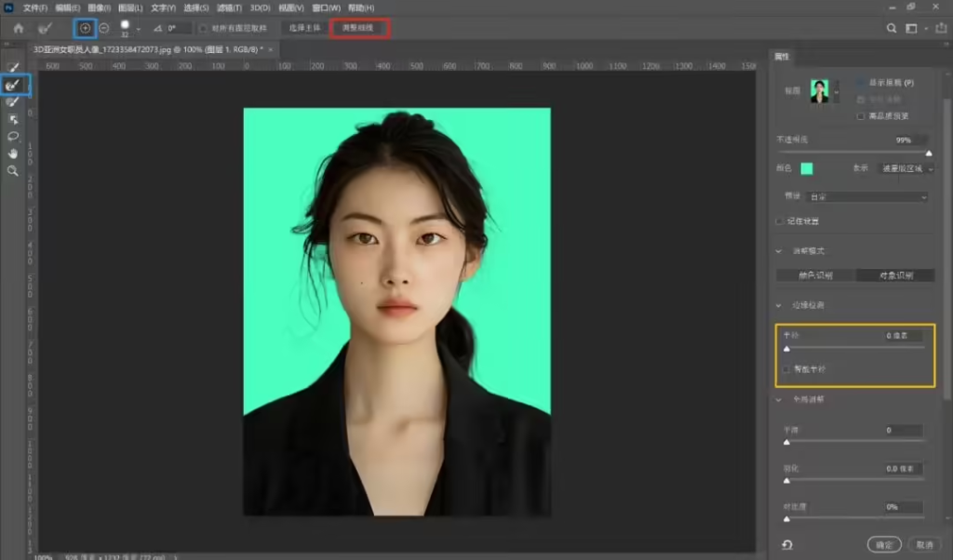Enable the 智能半径 (Smart Radius) checkbox
Image resolution: width=953 pixels, height=560 pixels.
[786, 369]
